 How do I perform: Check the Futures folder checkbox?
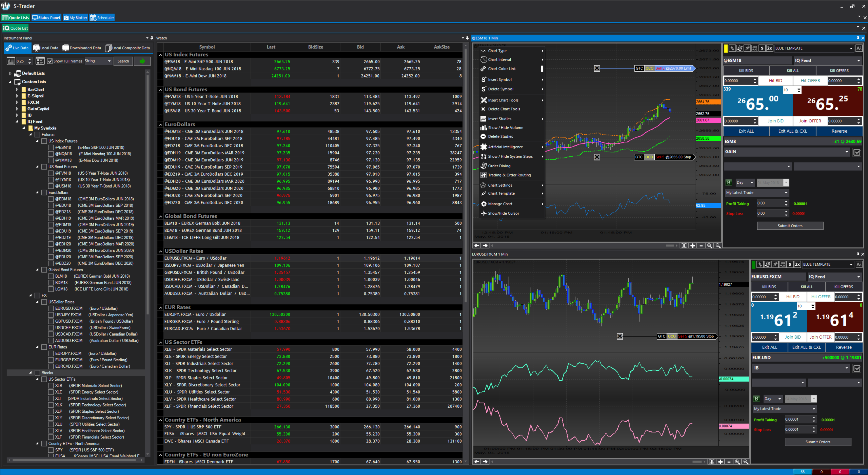pyautogui.click(x=37, y=135)
